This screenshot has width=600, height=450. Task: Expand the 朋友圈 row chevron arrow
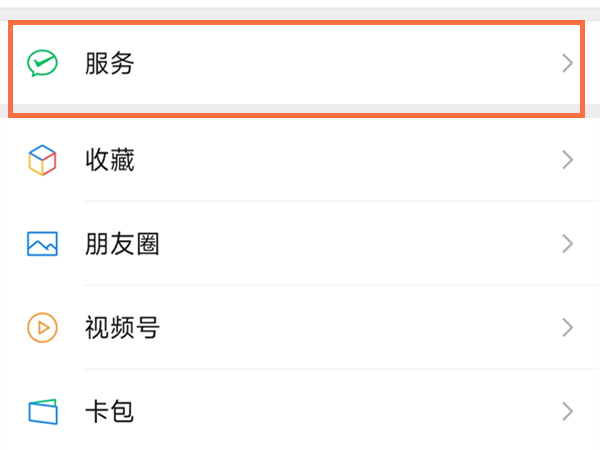(x=567, y=243)
